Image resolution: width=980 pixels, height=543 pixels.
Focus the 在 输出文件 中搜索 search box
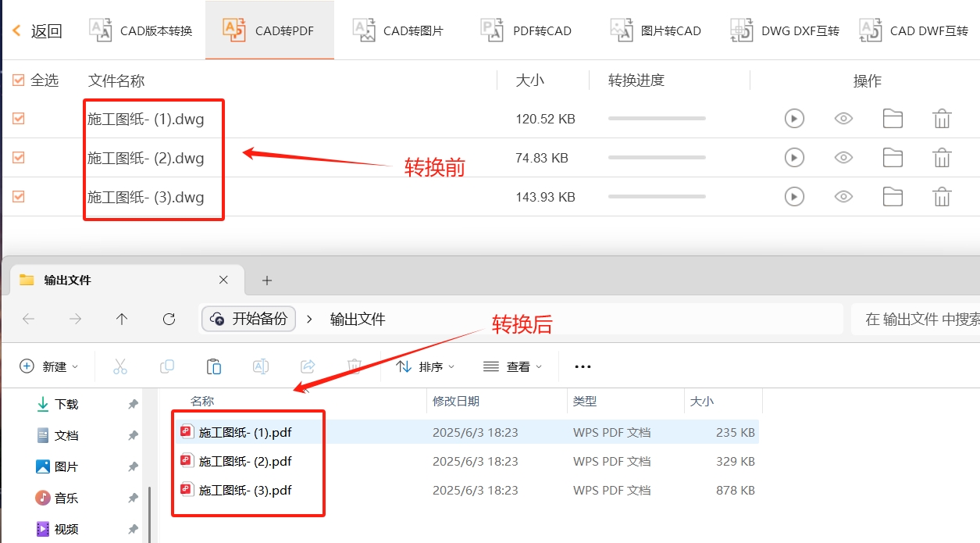tap(915, 319)
